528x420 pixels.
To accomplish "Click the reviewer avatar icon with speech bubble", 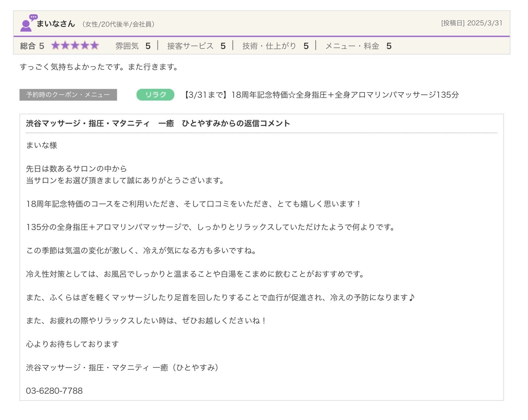I will pyautogui.click(x=28, y=23).
